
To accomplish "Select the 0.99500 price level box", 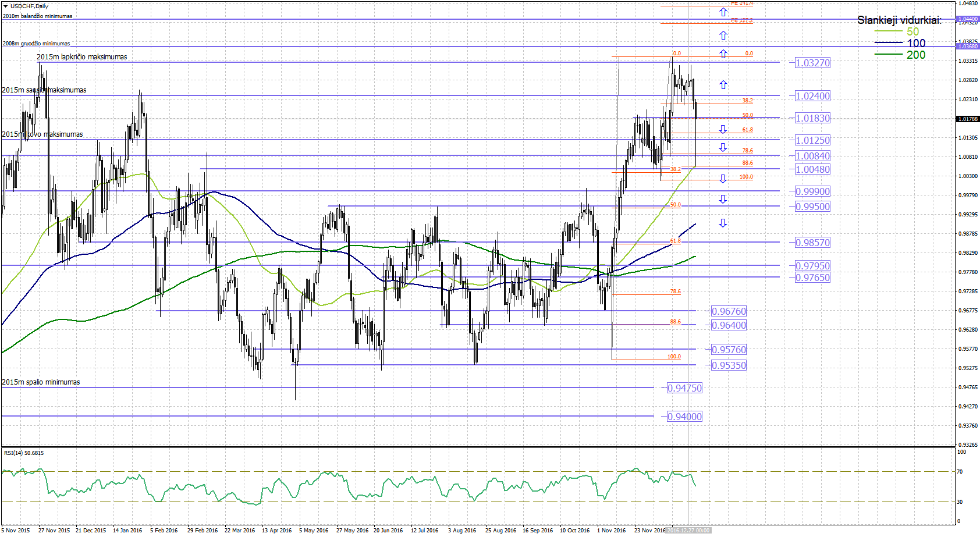I will (813, 207).
